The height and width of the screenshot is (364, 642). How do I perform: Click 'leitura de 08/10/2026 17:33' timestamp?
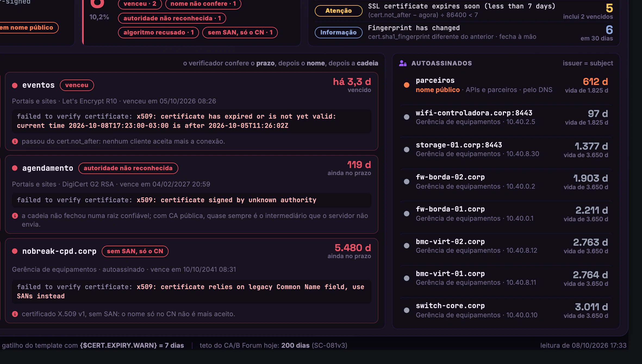583,346
